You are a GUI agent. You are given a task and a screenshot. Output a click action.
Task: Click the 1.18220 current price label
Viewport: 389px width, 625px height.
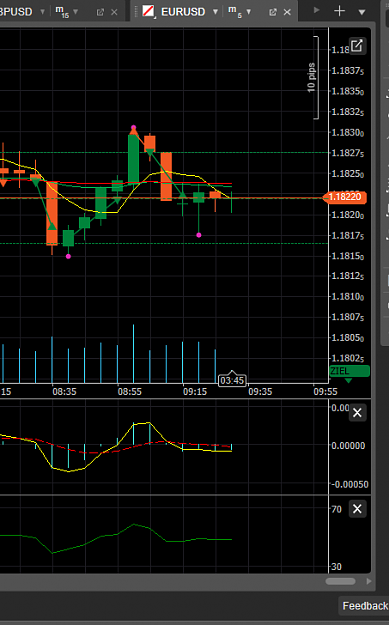(344, 197)
